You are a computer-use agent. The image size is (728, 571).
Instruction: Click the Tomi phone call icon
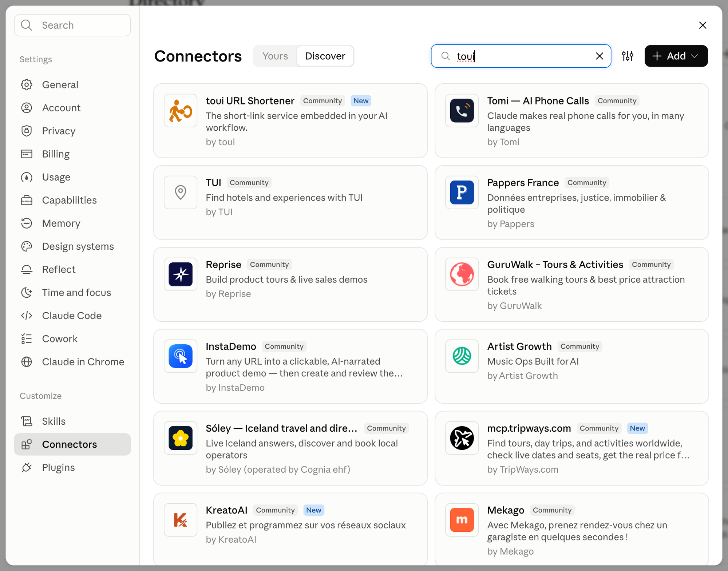(x=462, y=111)
